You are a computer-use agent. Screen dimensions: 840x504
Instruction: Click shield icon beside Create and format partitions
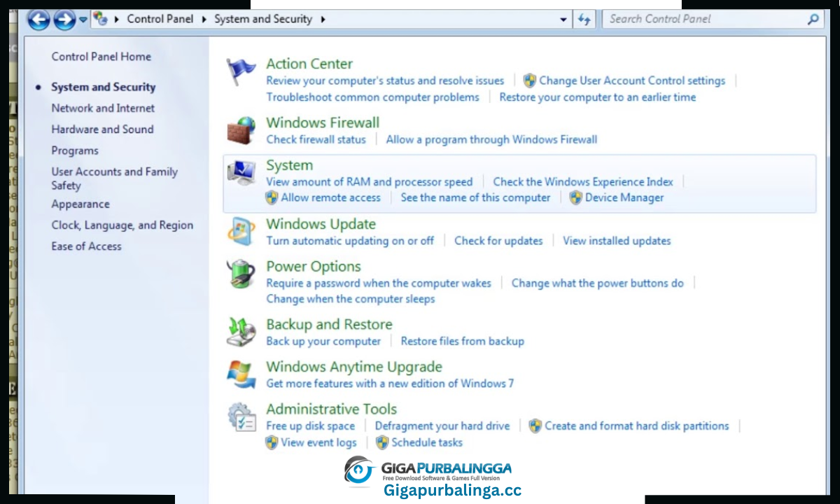535,426
